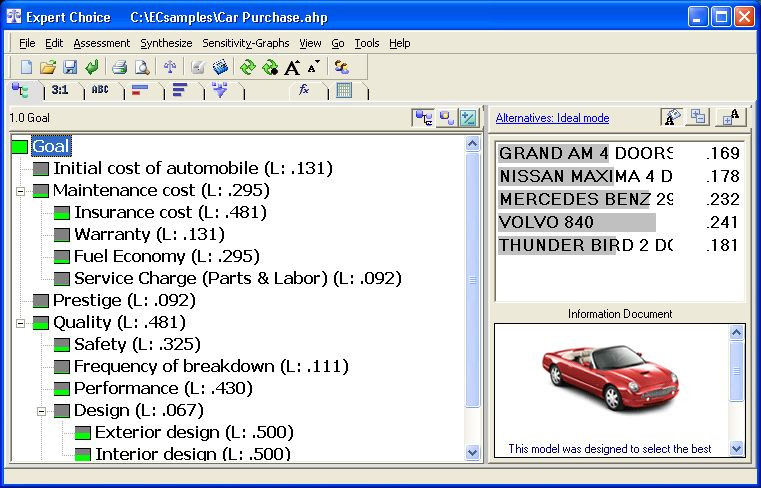The image size is (761, 488).
Task: Open the Sensitivity-Graphs menu
Action: (x=246, y=43)
